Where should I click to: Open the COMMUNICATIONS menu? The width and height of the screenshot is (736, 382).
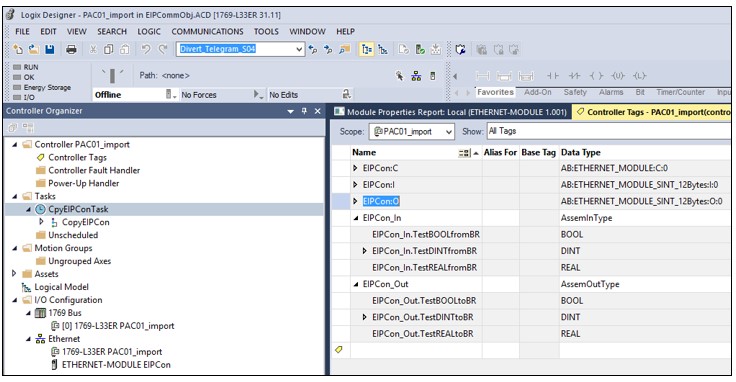point(207,31)
